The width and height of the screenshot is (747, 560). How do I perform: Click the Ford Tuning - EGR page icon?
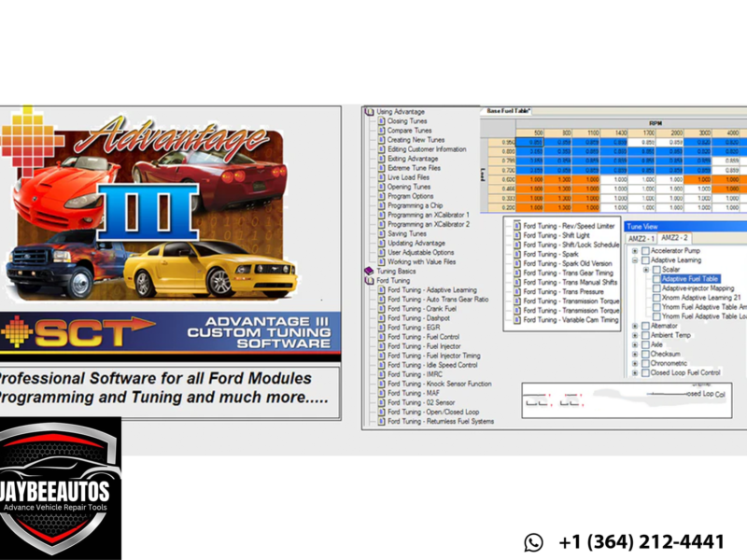[x=381, y=328]
